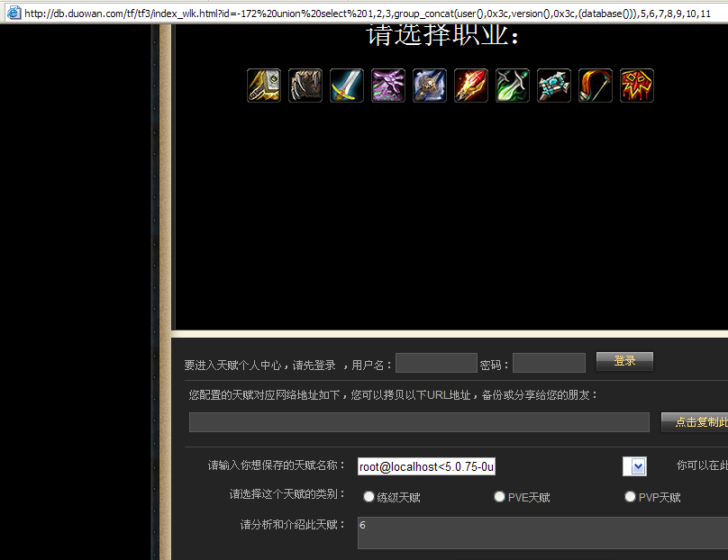
Task: Pick the Mage class fiery wand icon
Action: [471, 86]
